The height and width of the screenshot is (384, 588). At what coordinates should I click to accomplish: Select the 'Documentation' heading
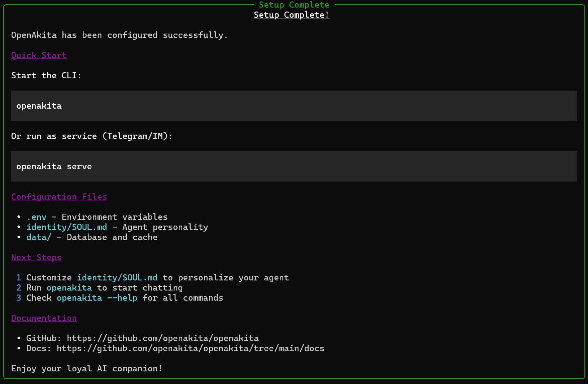[44, 318]
